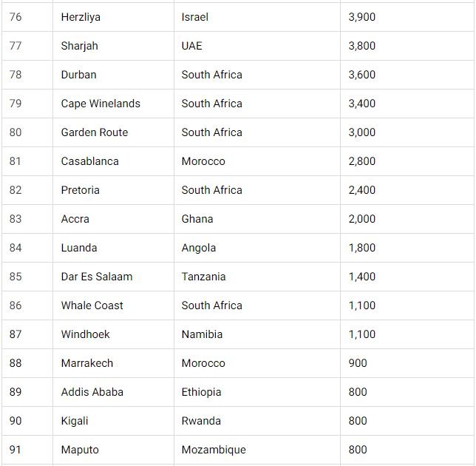Select the Marrakech city cell
Screen dimensions: 476x466
pos(113,363)
